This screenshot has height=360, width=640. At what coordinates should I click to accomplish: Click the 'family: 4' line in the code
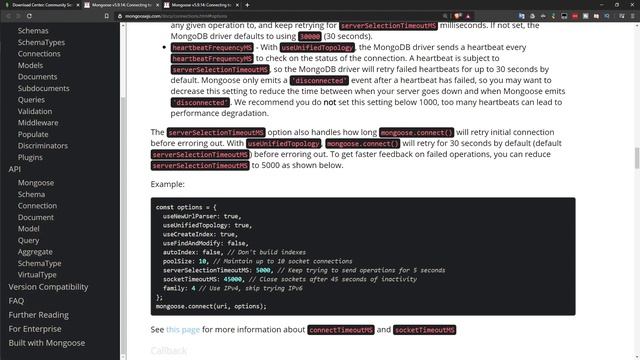point(233,288)
